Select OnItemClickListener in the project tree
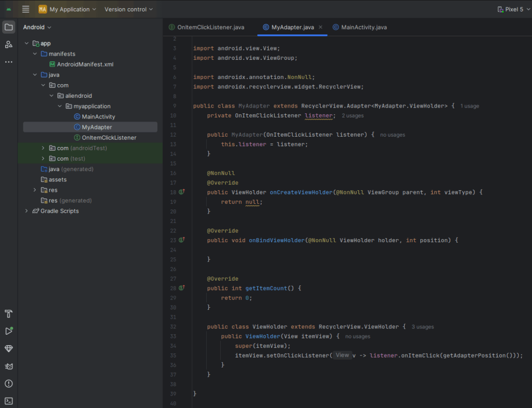Image resolution: width=532 pixels, height=408 pixels. point(105,137)
